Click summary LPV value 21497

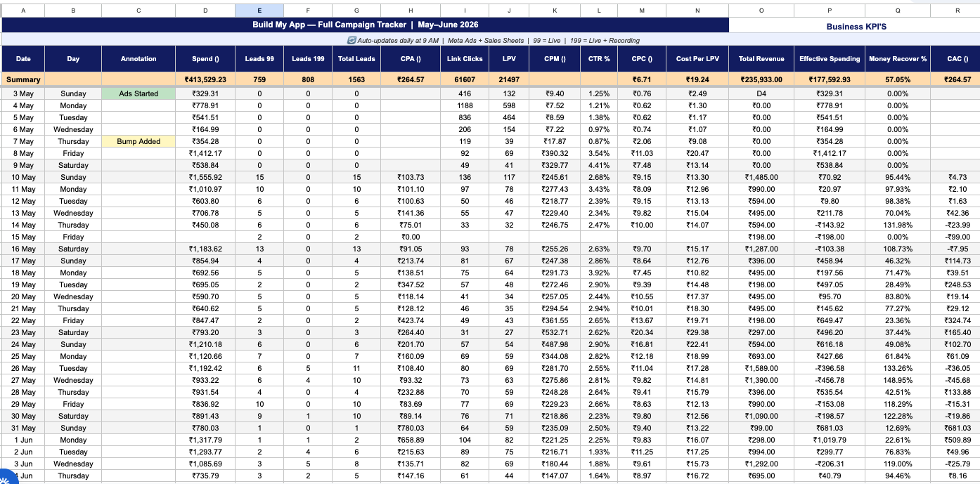pos(509,79)
